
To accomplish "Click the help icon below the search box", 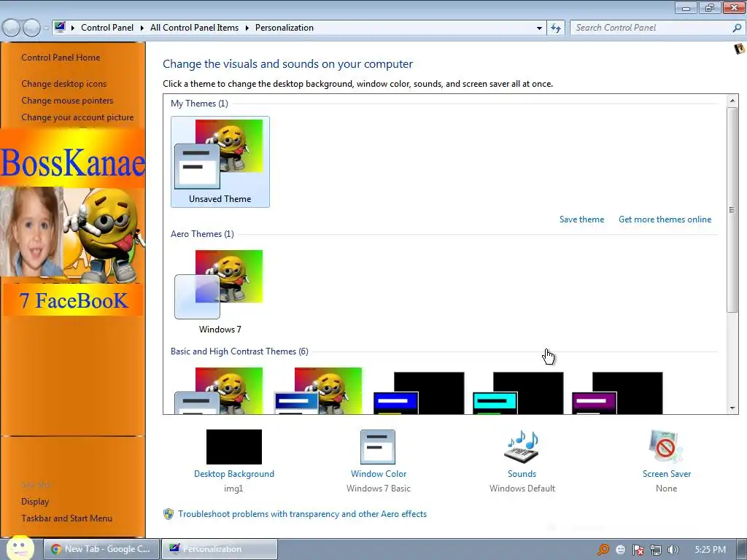I will point(739,49).
